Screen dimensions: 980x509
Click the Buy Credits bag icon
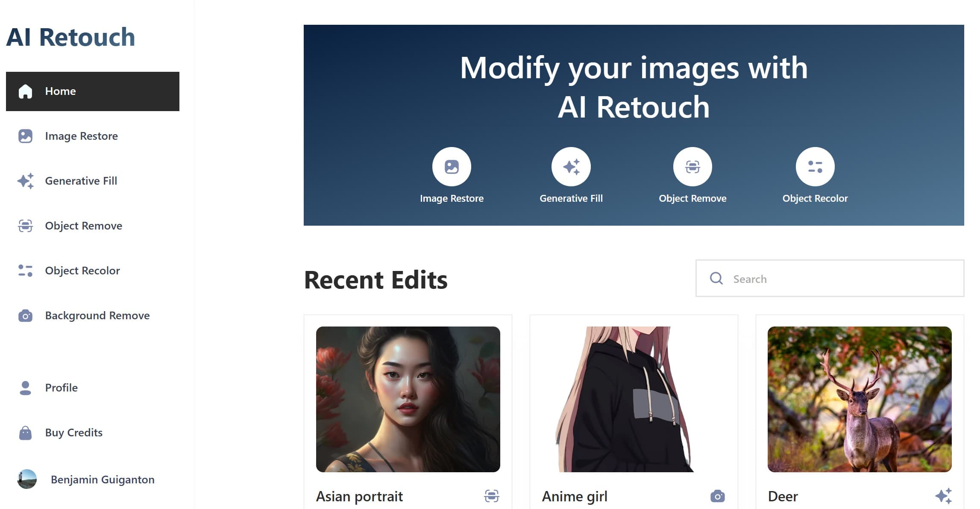click(x=26, y=433)
